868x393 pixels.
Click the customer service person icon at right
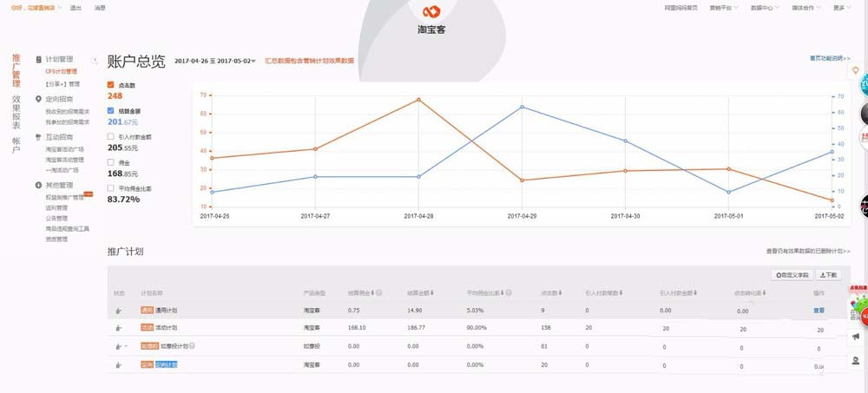pyautogui.click(x=855, y=361)
